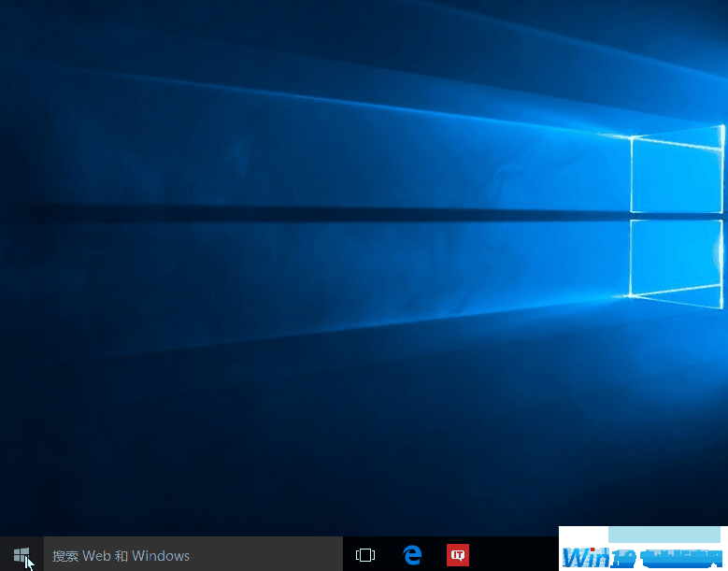The height and width of the screenshot is (571, 728).
Task: Click taskbar gap between Edge and IT icons
Action: point(435,555)
